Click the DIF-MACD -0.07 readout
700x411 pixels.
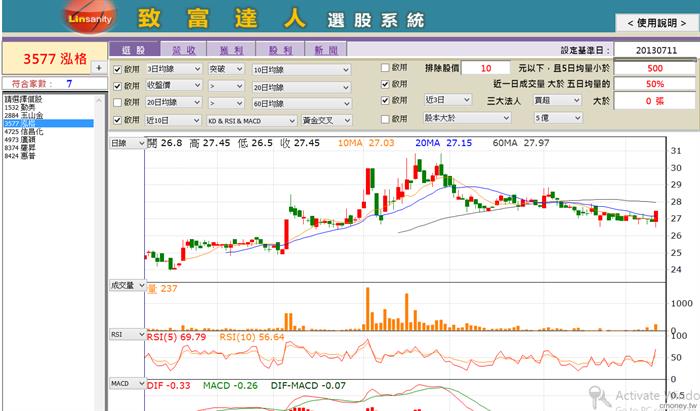tap(308, 386)
